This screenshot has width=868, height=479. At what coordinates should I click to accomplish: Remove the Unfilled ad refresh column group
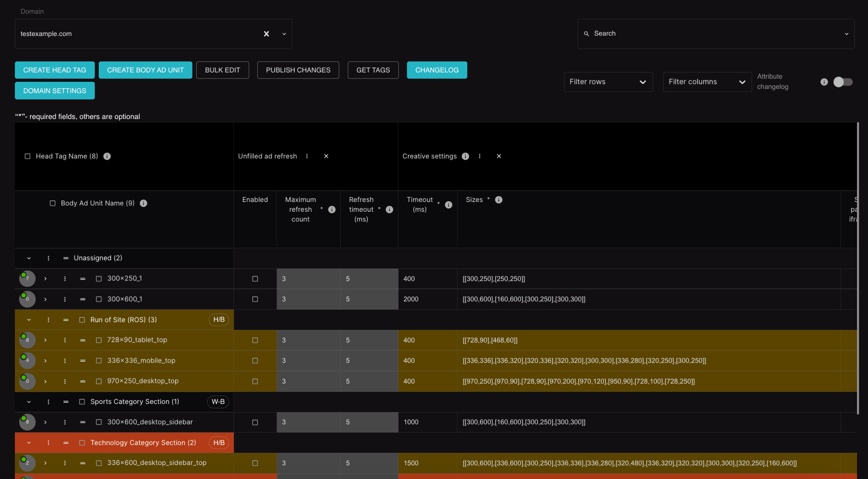coord(326,156)
